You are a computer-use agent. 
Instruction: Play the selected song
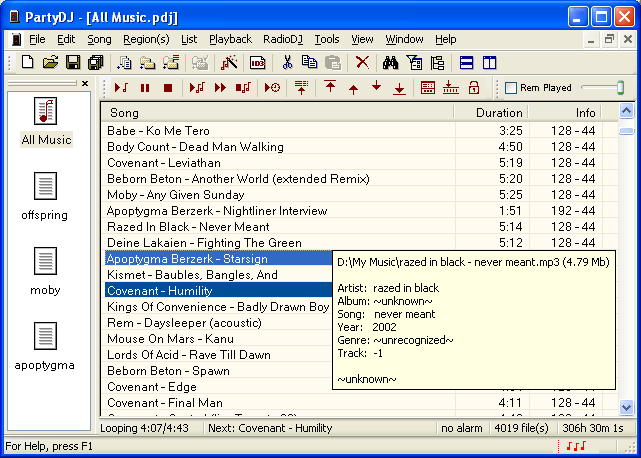[121, 88]
